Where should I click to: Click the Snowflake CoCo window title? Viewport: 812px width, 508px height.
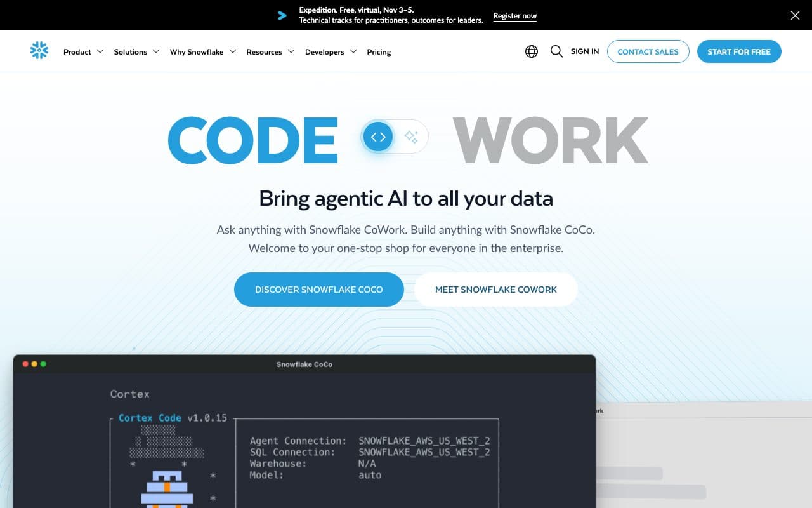[x=304, y=364]
